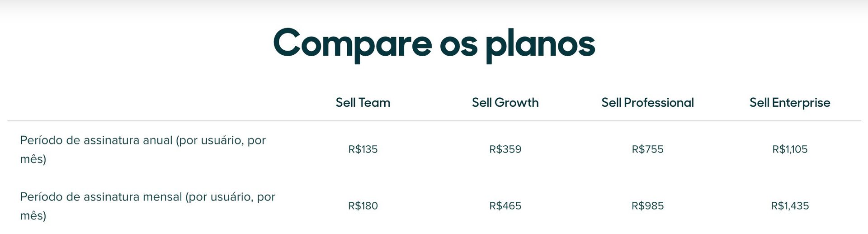This screenshot has height=234, width=868.
Task: Choose the Sell Enterprise plan header
Action: tap(789, 103)
